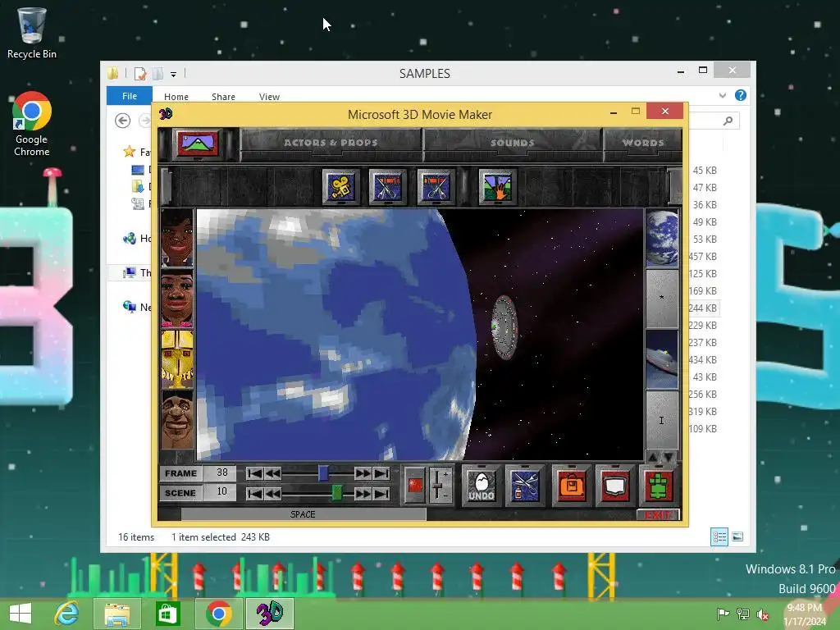Open the View ribbon tab in SAMPLES
This screenshot has height=630, width=840.
click(x=269, y=97)
